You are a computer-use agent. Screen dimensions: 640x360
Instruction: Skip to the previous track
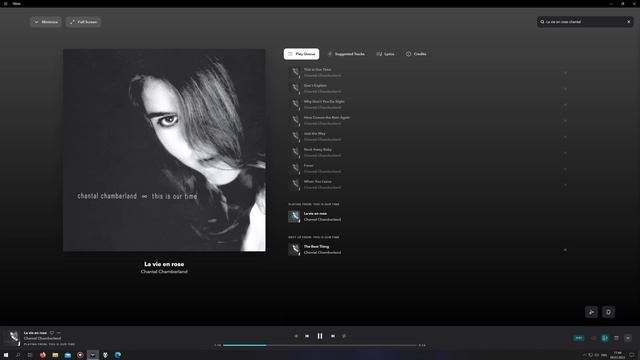coord(307,336)
